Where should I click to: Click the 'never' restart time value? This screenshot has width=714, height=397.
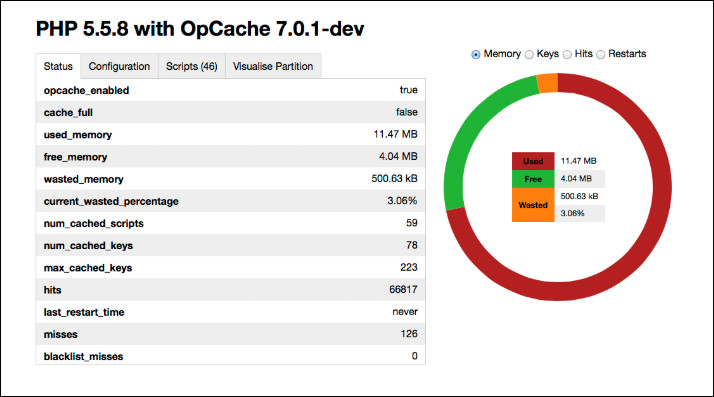[x=405, y=312]
